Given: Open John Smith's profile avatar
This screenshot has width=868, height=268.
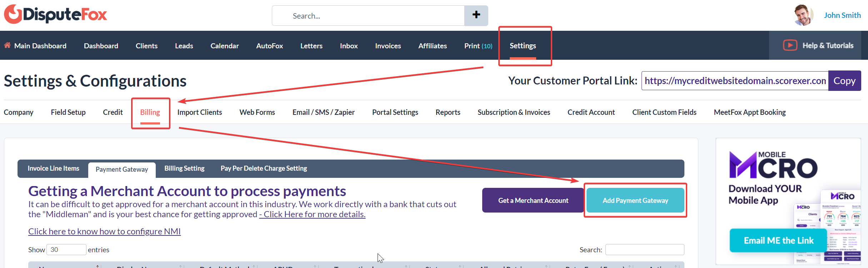Looking at the screenshot, I should [802, 15].
